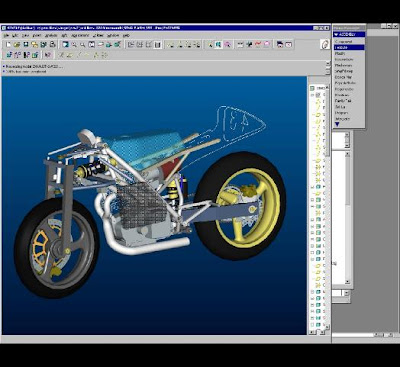This screenshot has height=367, width=400.
Task: Open the Edit menu
Action: point(15,35)
